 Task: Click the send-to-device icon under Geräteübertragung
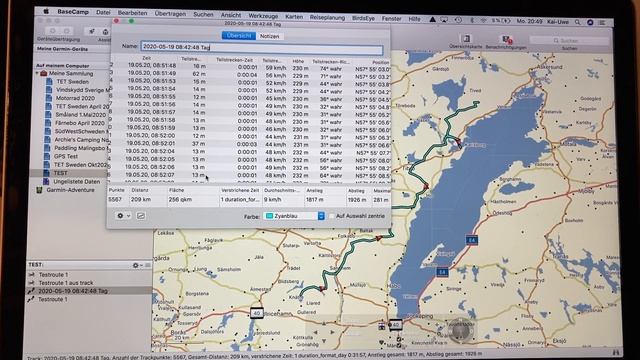(x=53, y=31)
